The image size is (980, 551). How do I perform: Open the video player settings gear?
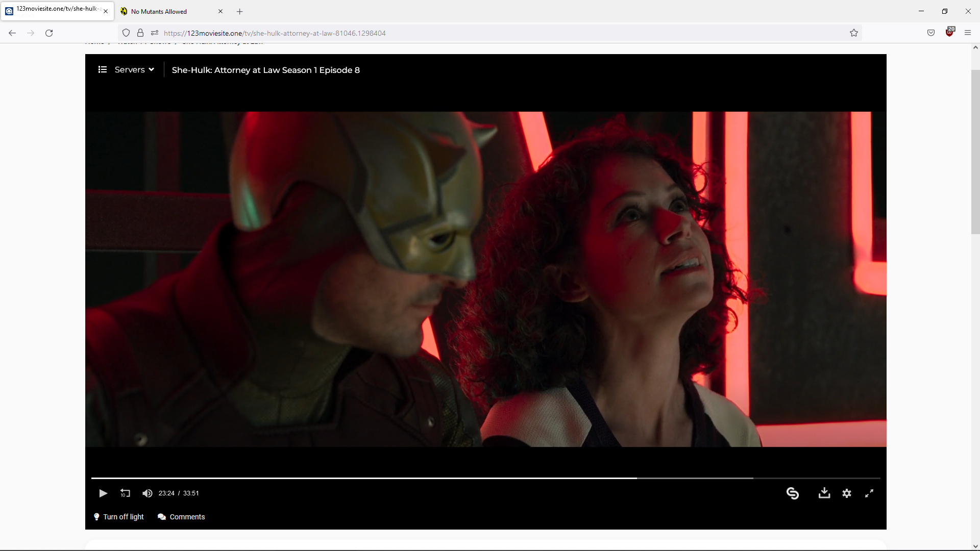tap(847, 493)
